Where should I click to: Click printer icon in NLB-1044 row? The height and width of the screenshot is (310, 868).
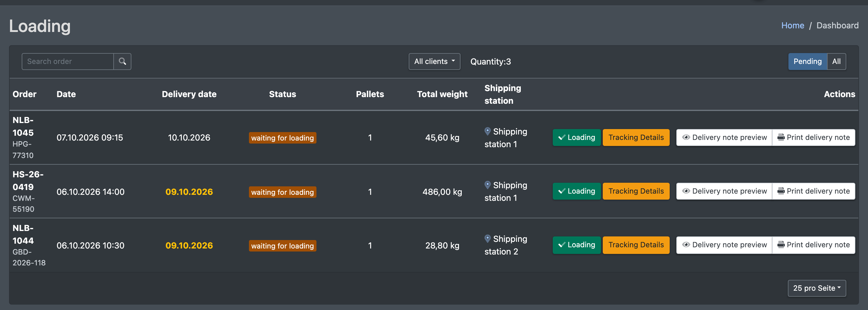pos(781,245)
